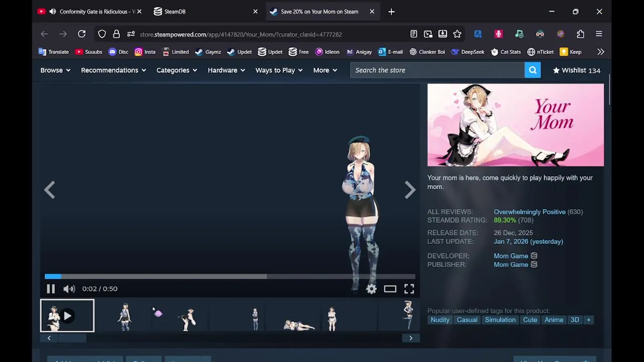Move thumbnail strip right
The image size is (644, 362).
(411, 338)
